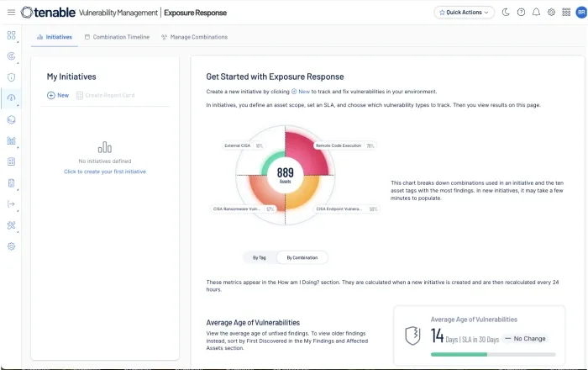588x370 pixels.
Task: Open the remediation tools icon in sidebar
Action: [x=11, y=225]
